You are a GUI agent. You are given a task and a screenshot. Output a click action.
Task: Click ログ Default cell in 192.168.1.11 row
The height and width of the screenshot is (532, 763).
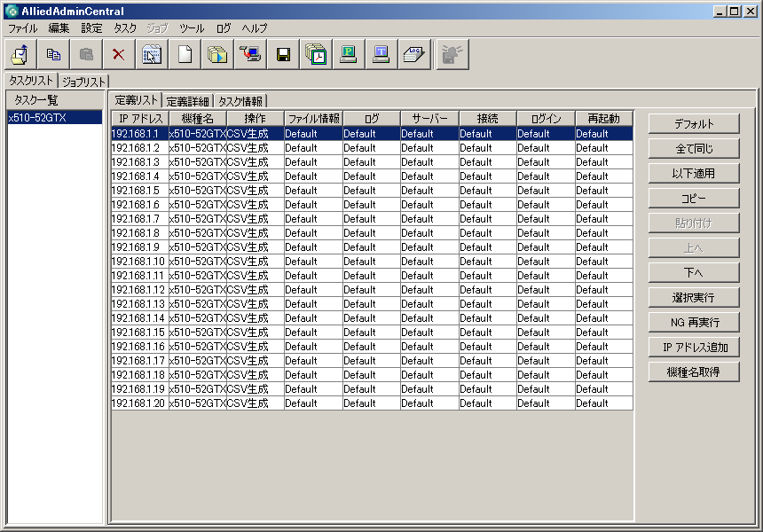click(x=372, y=275)
